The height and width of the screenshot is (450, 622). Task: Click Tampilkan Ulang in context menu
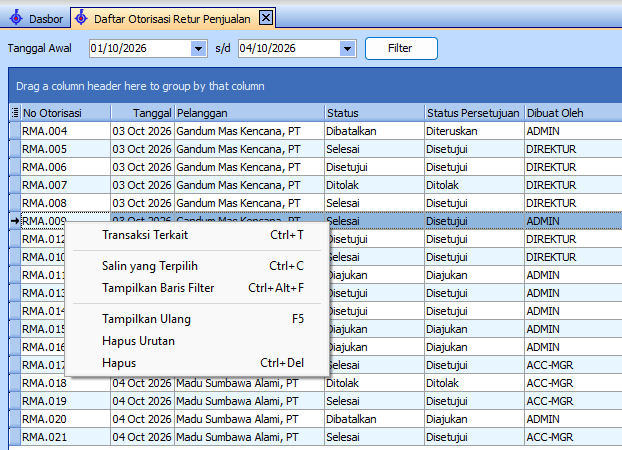197,319
